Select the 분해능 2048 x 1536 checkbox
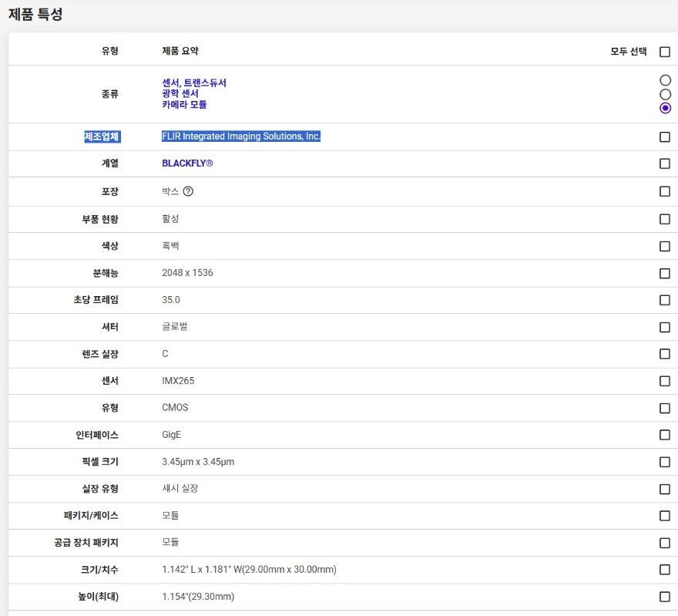 pos(665,273)
